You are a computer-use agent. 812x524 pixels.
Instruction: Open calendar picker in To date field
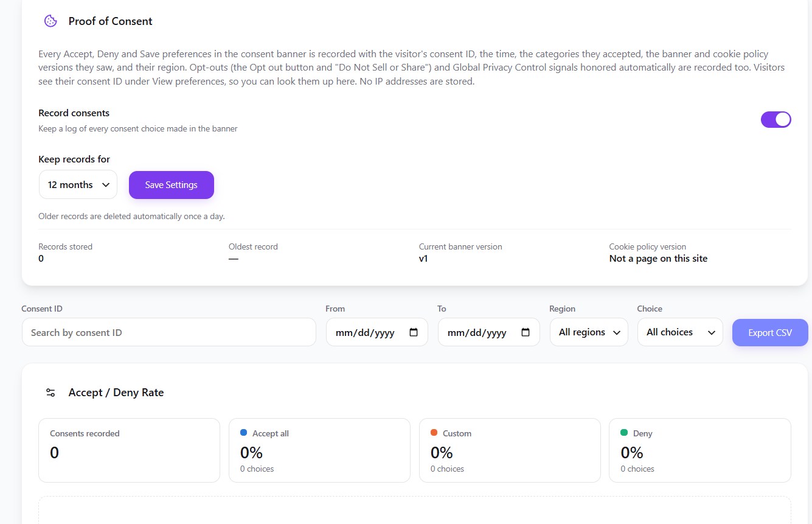pyautogui.click(x=526, y=332)
